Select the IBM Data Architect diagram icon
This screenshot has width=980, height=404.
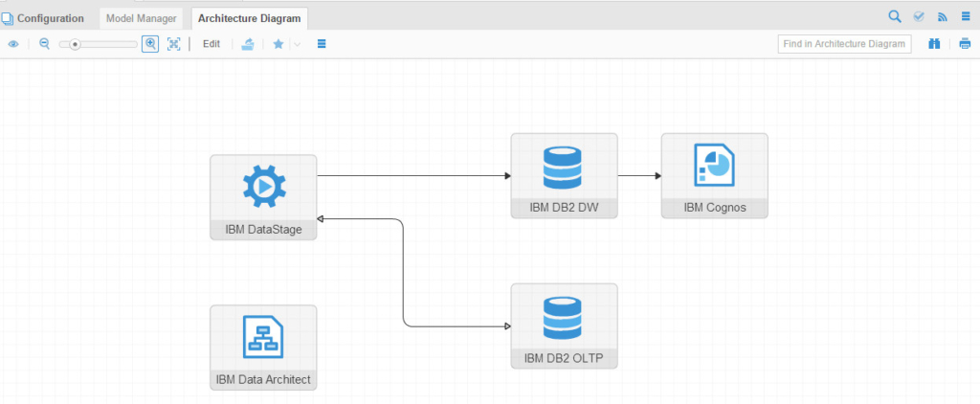pyautogui.click(x=263, y=336)
